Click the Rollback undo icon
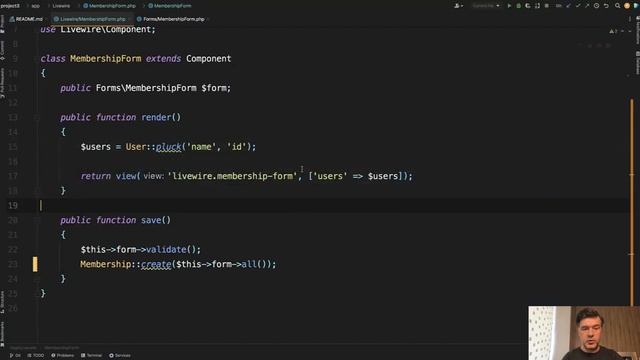The width and height of the screenshot is (640, 360). point(607,6)
